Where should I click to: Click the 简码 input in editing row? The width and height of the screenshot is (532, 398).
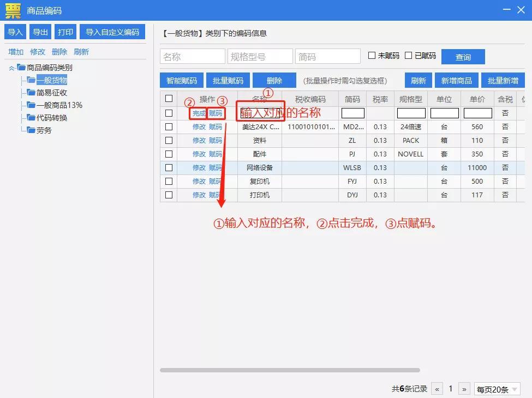(353, 113)
